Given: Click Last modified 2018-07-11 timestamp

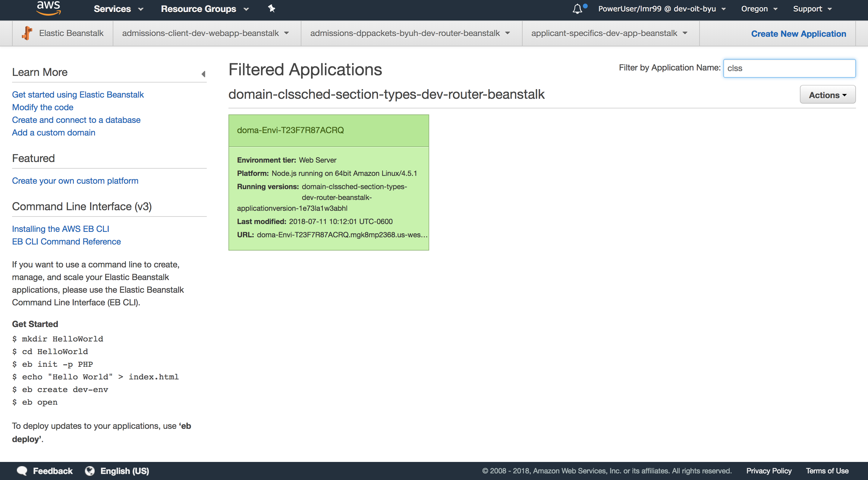Looking at the screenshot, I should pyautogui.click(x=341, y=222).
